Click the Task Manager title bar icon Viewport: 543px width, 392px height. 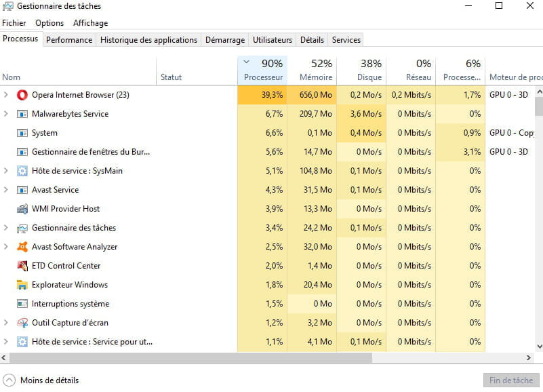(7, 6)
